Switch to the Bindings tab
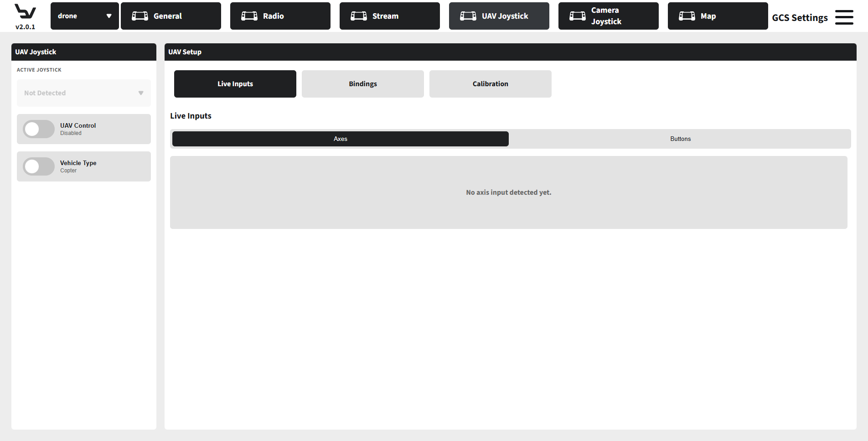 [362, 84]
